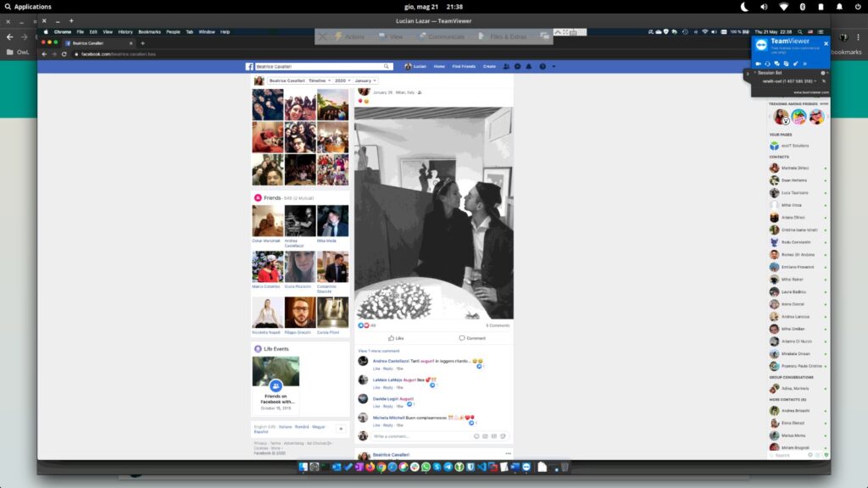Open Facebook quick help question icon
The image size is (868, 488).
coord(542,66)
